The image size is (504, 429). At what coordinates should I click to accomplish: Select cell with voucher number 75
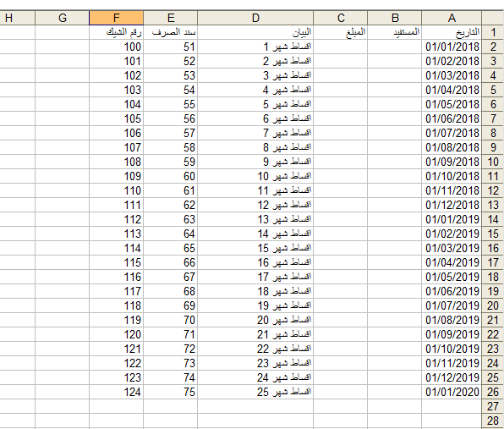pos(170,392)
